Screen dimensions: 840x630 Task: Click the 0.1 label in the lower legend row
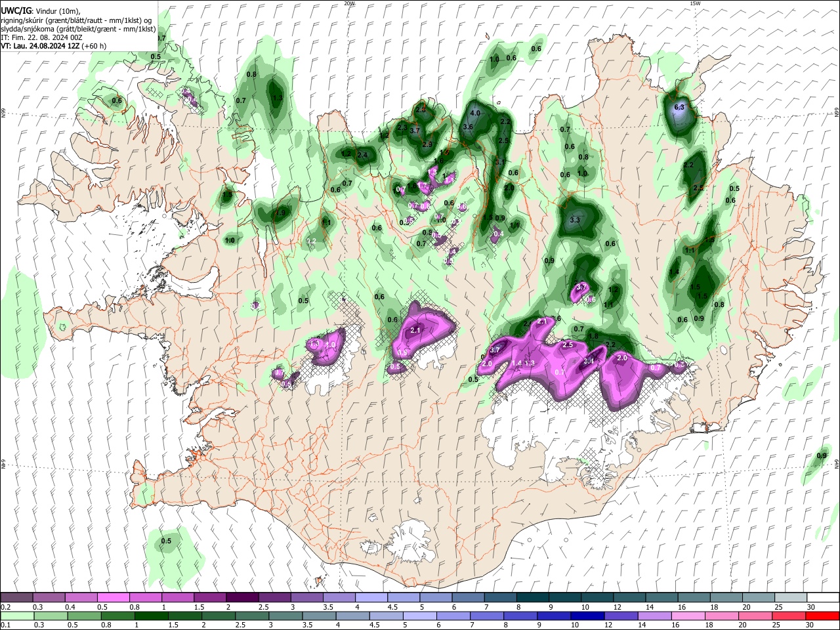click(x=6, y=625)
